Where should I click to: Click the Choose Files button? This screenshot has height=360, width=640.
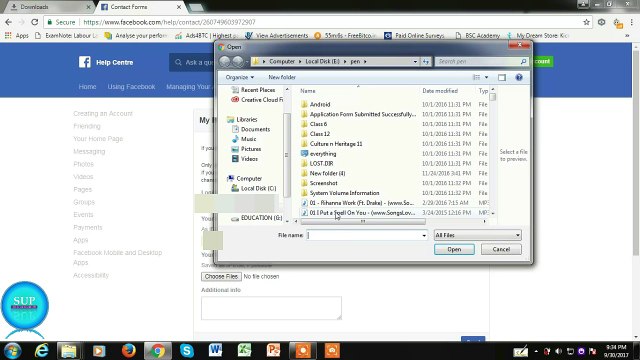coord(221,276)
